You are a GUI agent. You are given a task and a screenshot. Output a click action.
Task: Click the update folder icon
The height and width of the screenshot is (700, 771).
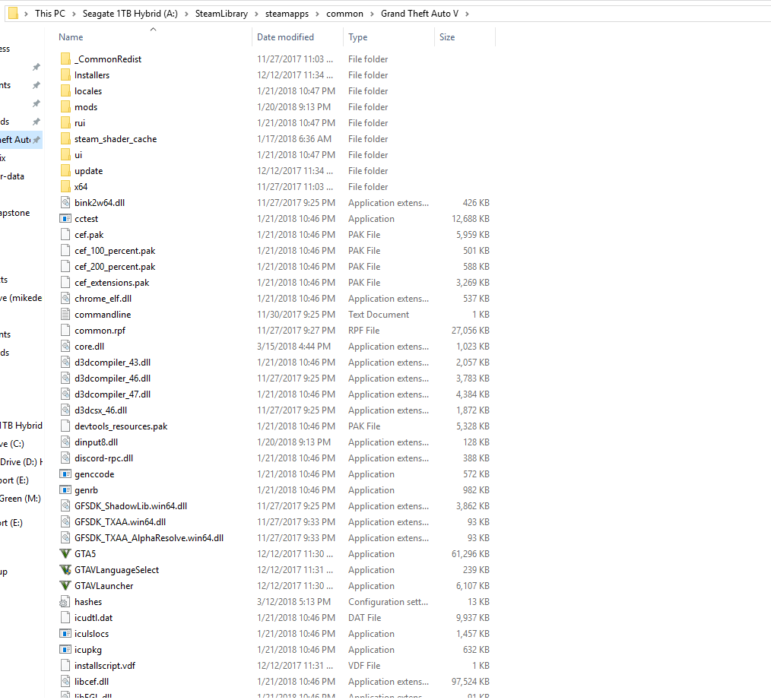65,170
